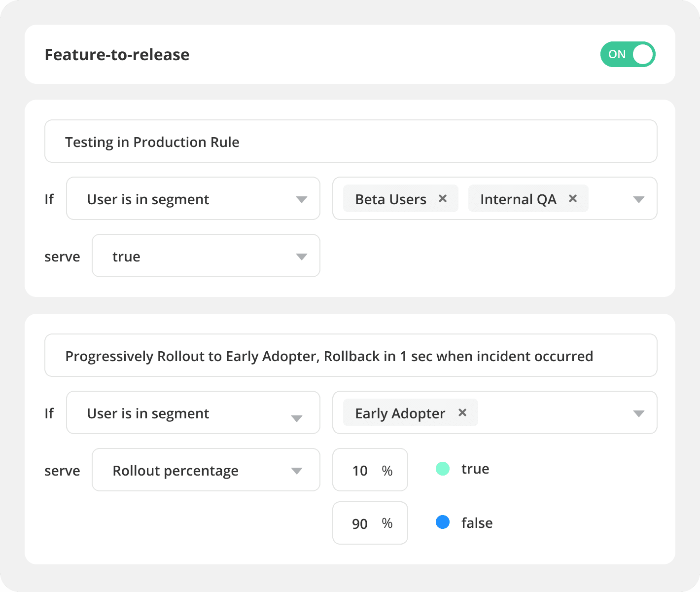Open the Rollout percentage dropdown
700x592 pixels.
click(206, 470)
